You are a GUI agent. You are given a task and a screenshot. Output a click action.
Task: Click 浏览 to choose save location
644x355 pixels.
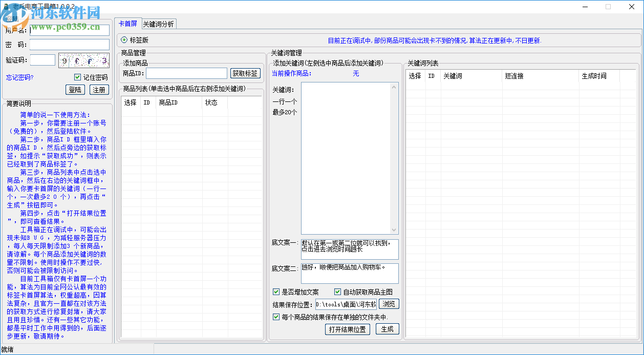point(389,303)
